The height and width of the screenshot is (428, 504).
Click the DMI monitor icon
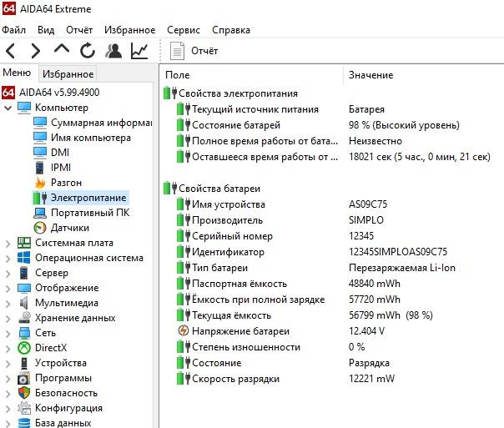pos(40,153)
